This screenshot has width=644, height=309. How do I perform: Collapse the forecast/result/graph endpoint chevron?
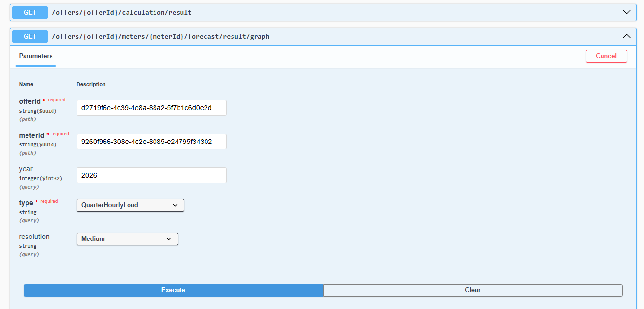click(626, 36)
